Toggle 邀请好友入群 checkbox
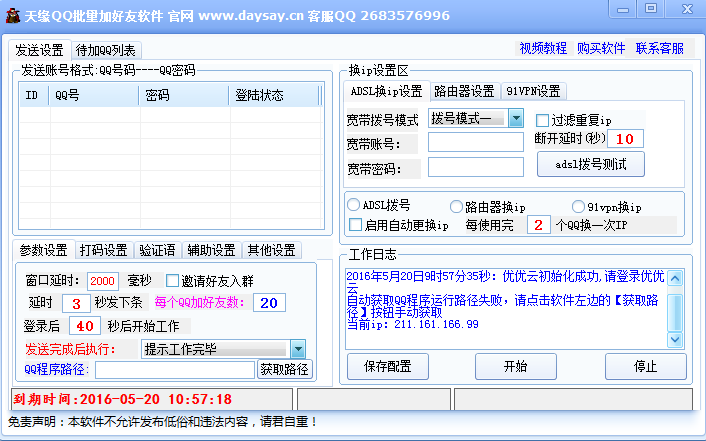Viewport: 706px width, 441px height. pos(172,281)
